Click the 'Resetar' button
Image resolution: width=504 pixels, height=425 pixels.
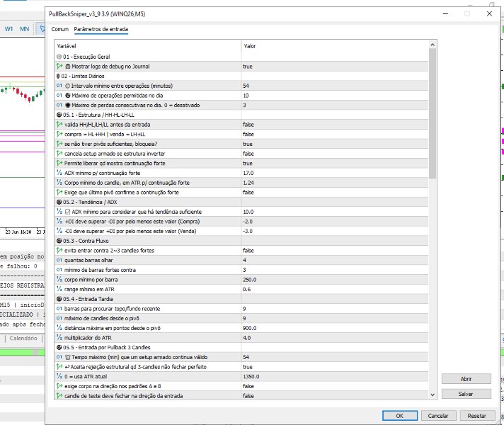476,416
